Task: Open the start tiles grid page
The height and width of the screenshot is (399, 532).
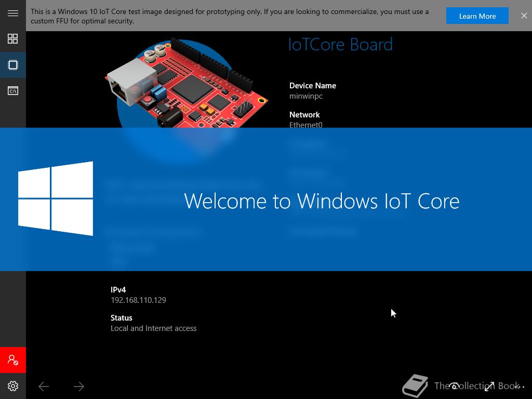Action: coord(13,39)
